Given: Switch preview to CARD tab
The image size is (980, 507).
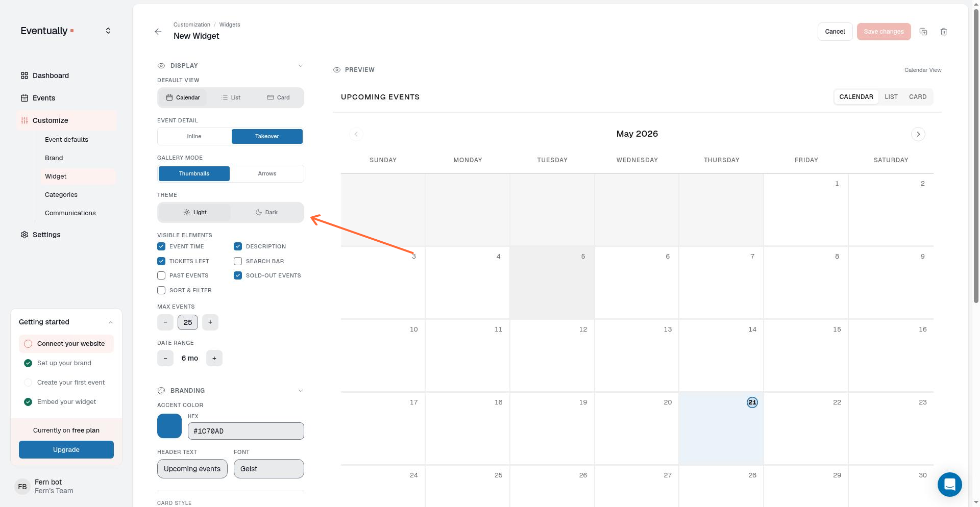Looking at the screenshot, I should coord(918,97).
